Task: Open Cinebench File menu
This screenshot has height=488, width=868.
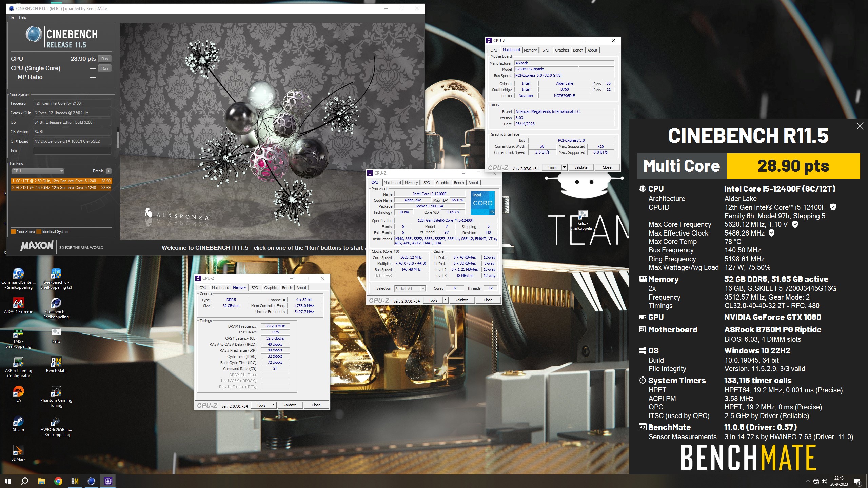Action: coord(12,17)
